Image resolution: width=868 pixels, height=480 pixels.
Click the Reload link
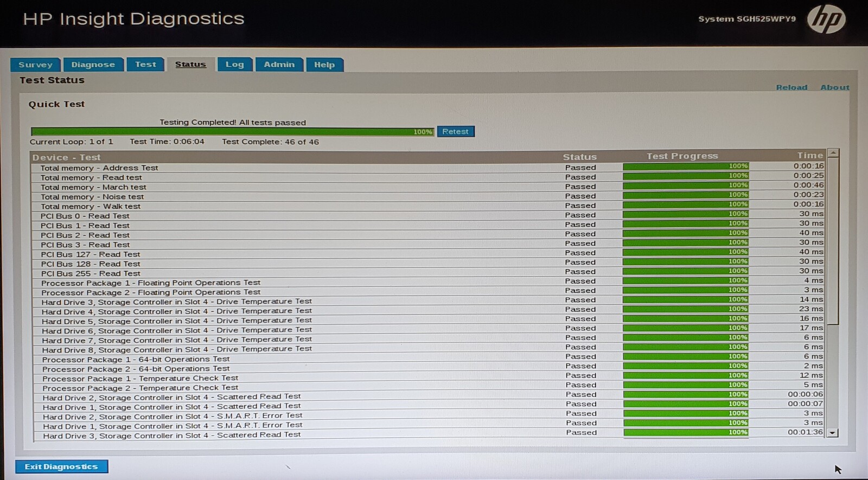(x=792, y=87)
